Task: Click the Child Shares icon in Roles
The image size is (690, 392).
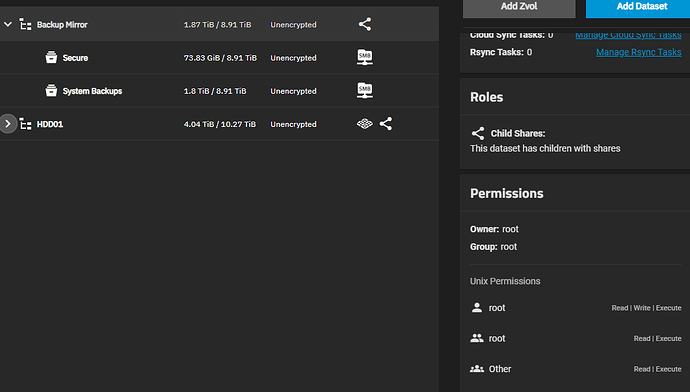Action: pyautogui.click(x=478, y=133)
